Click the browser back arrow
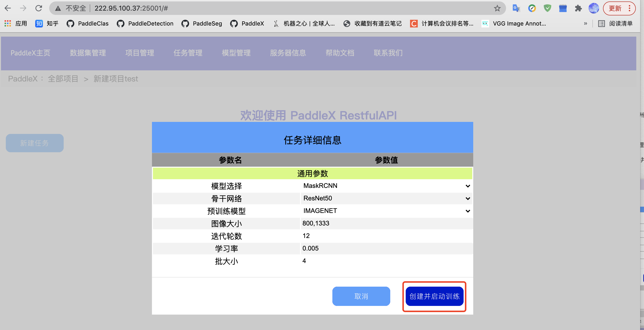644x330 pixels. (8, 8)
